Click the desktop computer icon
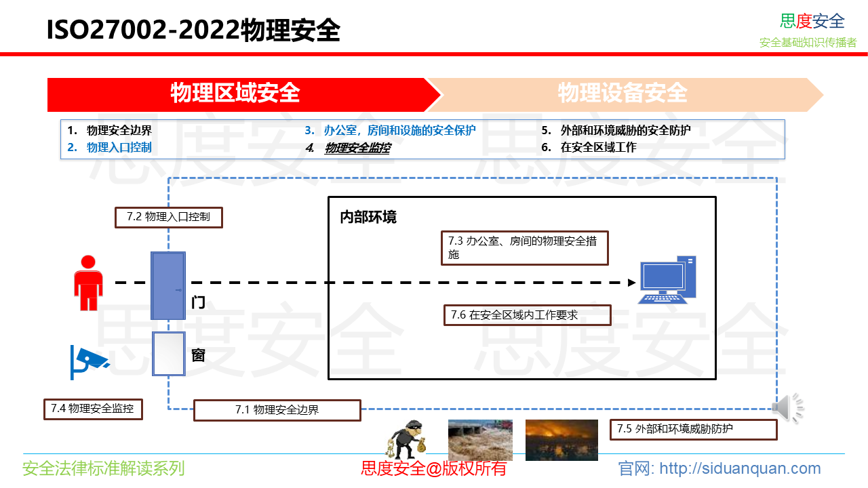 point(667,280)
